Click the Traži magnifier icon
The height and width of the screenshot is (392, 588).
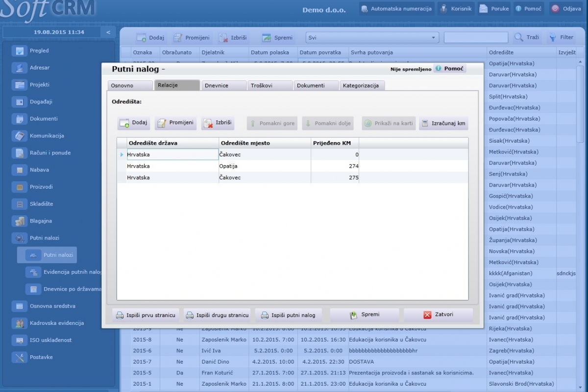pos(518,37)
